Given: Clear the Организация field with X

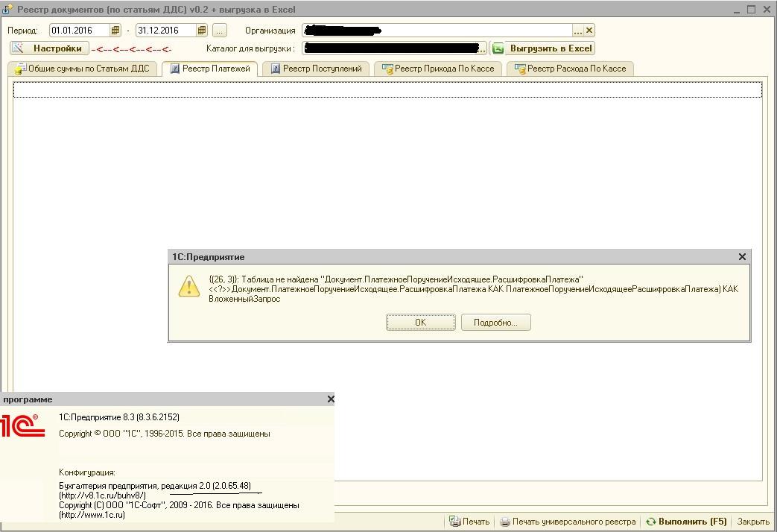Looking at the screenshot, I should (x=589, y=31).
